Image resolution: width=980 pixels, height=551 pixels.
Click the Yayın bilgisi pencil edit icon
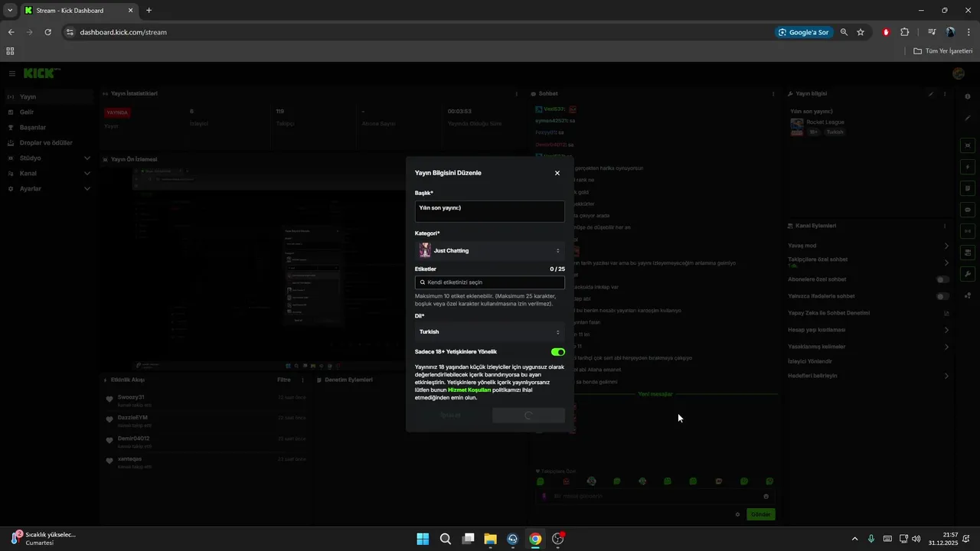tap(931, 93)
